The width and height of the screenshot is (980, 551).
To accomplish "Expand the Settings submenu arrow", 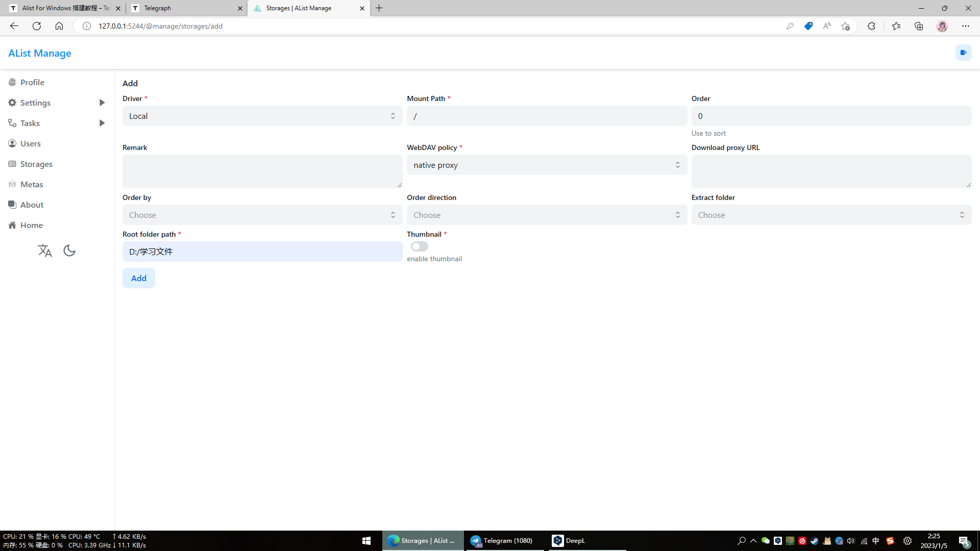I will 102,103.
